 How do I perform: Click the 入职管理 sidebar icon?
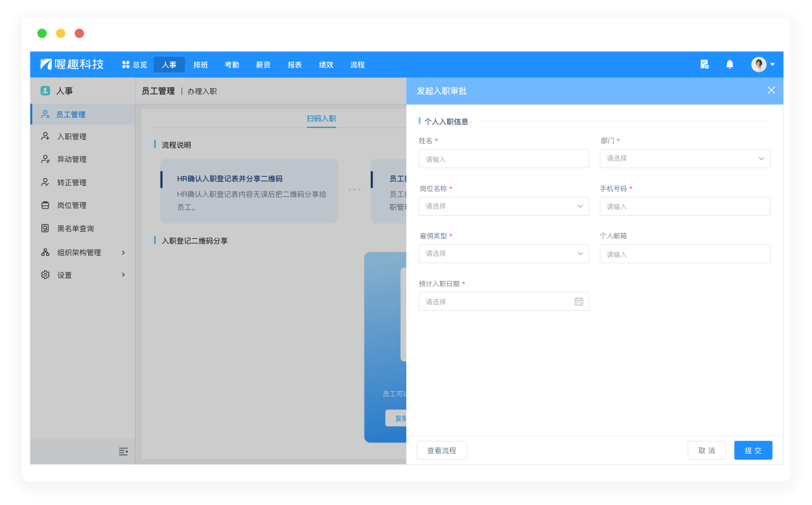point(45,137)
